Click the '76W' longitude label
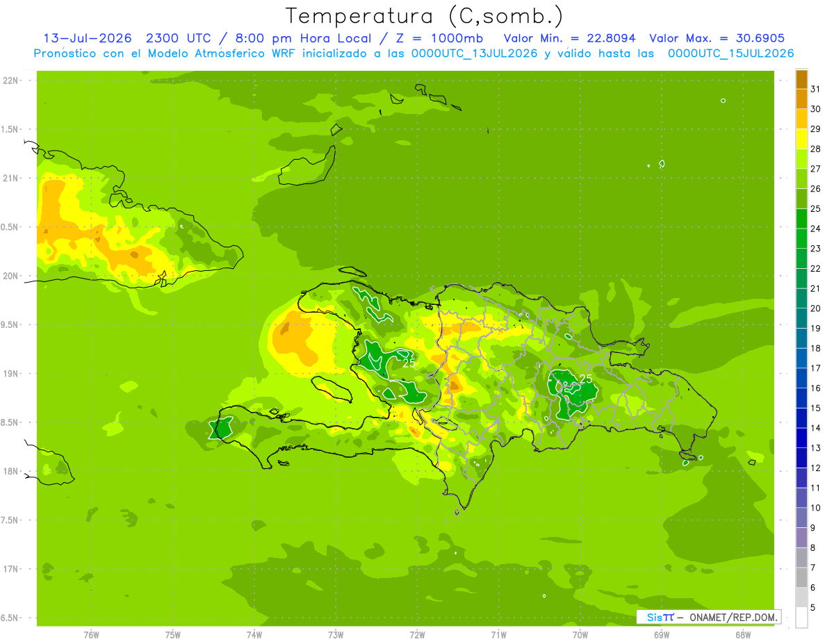 [91, 634]
